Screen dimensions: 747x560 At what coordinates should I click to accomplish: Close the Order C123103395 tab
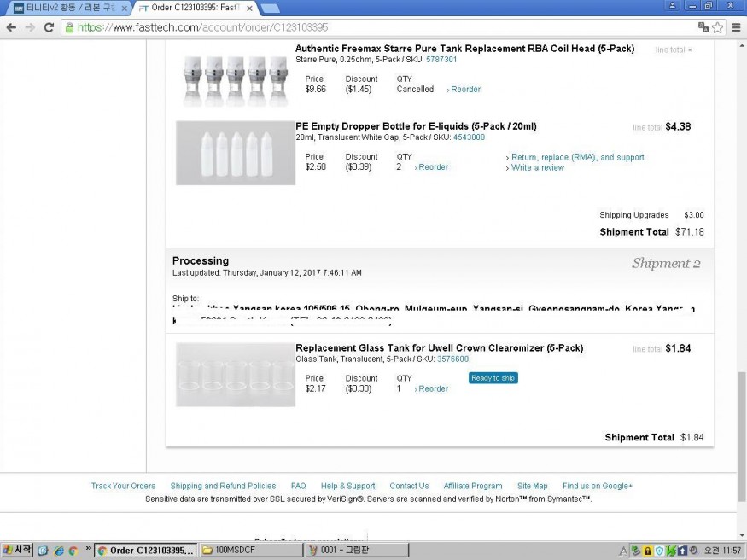coord(248,8)
